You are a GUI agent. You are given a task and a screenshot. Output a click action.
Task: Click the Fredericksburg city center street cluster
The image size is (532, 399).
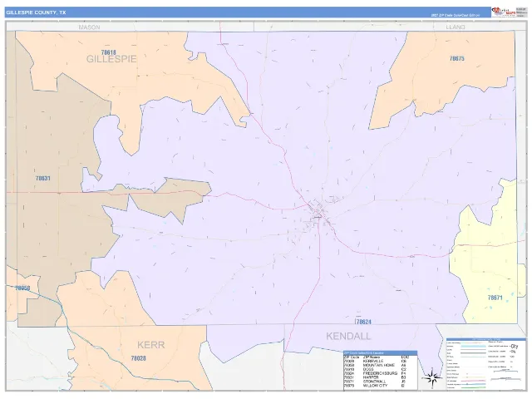tap(318, 214)
